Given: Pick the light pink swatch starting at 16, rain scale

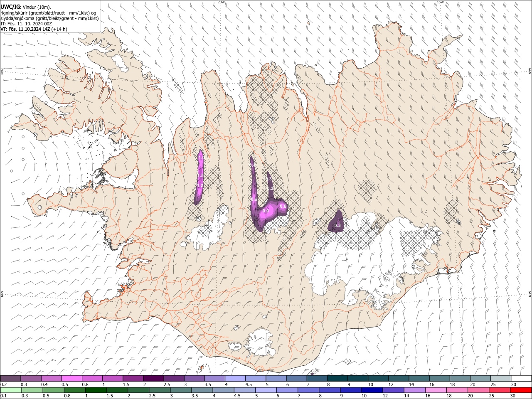Looking at the screenshot, I should pos(436,390).
